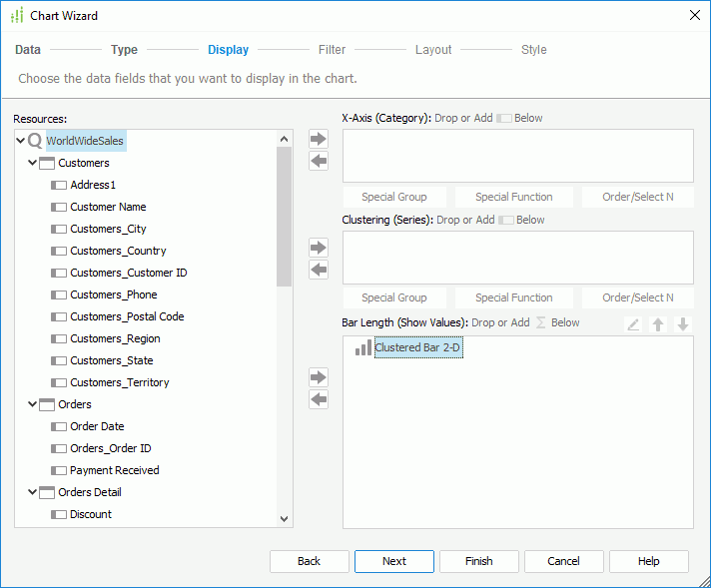Click Clustering Special Group button
This screenshot has width=711, height=588.
[394, 297]
